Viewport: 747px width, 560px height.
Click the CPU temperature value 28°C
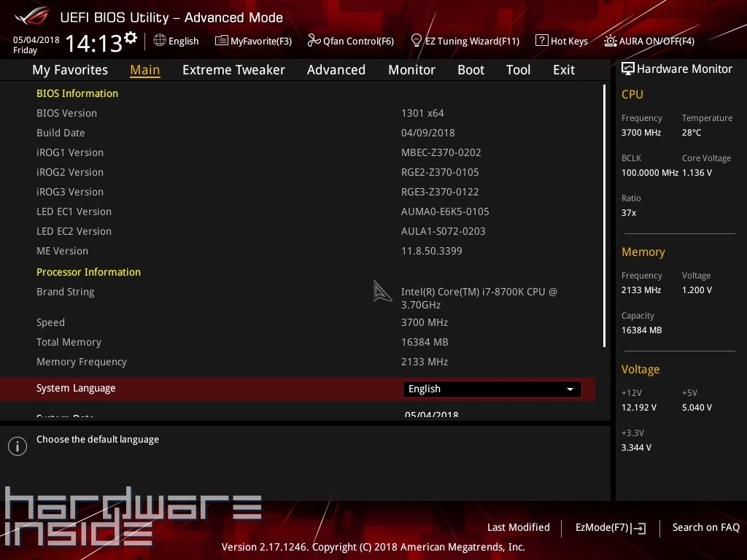pos(692,133)
